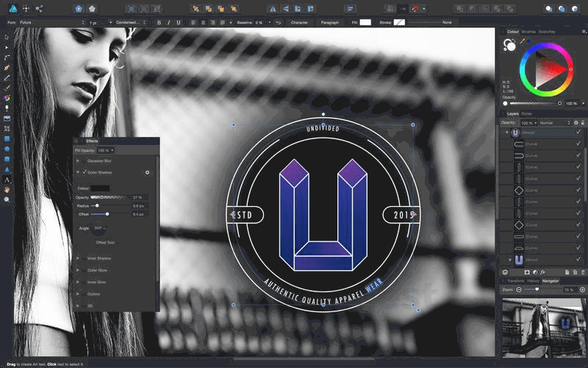The width and height of the screenshot is (588, 368).
Task: Choose the Hand pan tool
Action: coord(7,189)
